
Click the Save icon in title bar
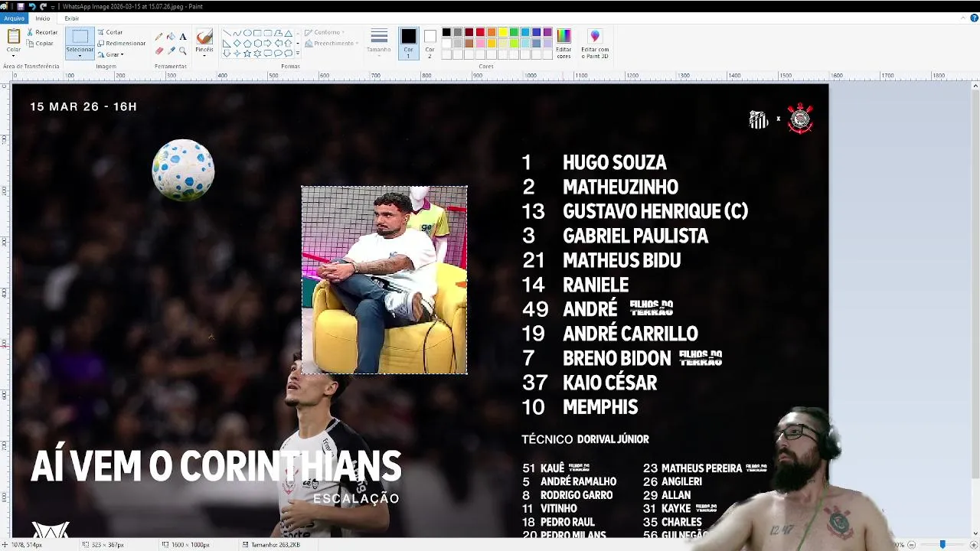[x=21, y=6]
